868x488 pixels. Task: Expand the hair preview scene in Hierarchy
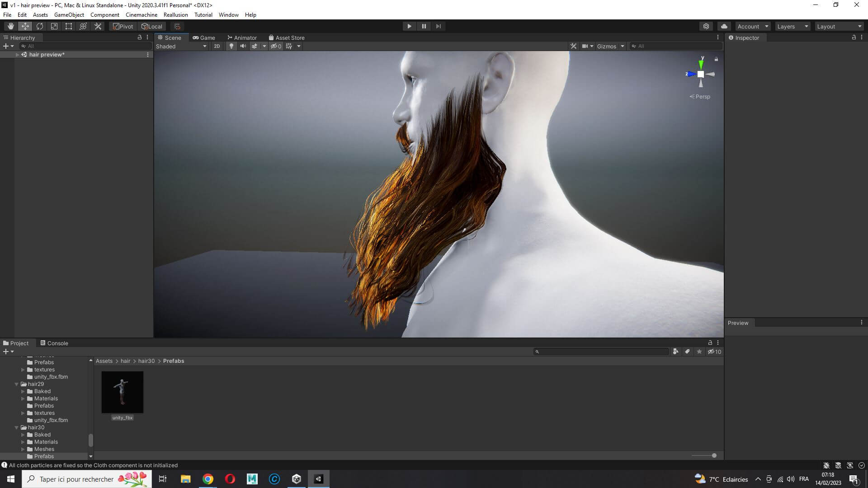pyautogui.click(x=17, y=55)
